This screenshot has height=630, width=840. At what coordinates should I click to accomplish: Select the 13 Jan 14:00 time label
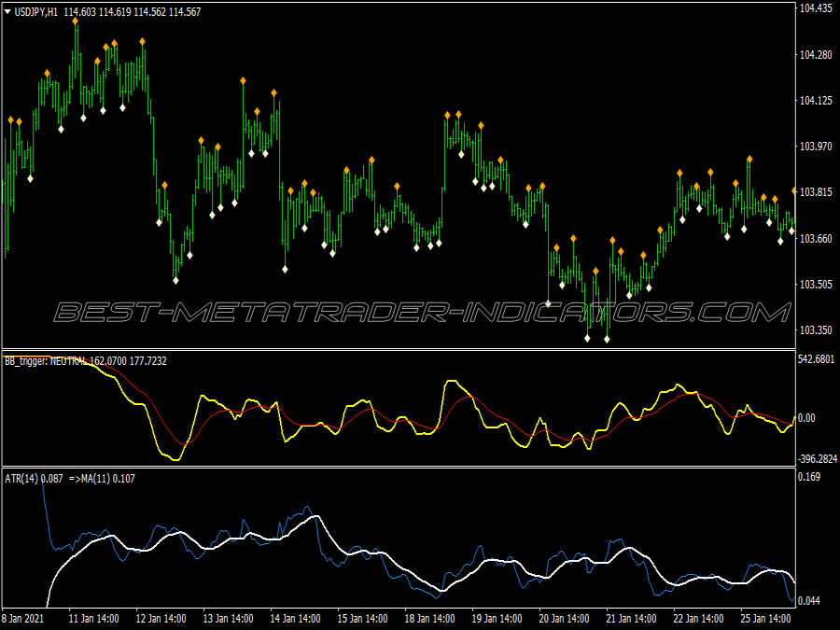[229, 619]
